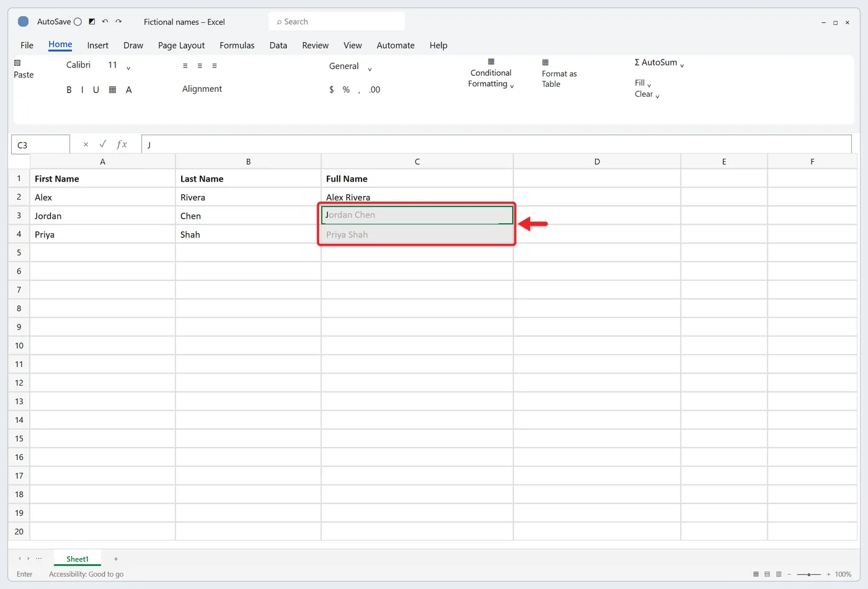Screen dimensions: 868x589
Task: Click the Name Box showing C3
Action: pyautogui.click(x=40, y=144)
